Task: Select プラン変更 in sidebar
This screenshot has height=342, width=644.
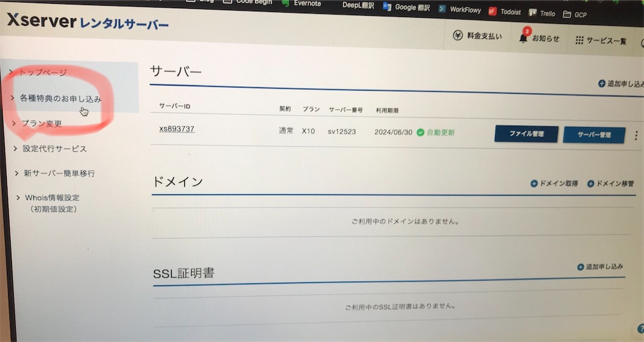Action: pos(42,124)
